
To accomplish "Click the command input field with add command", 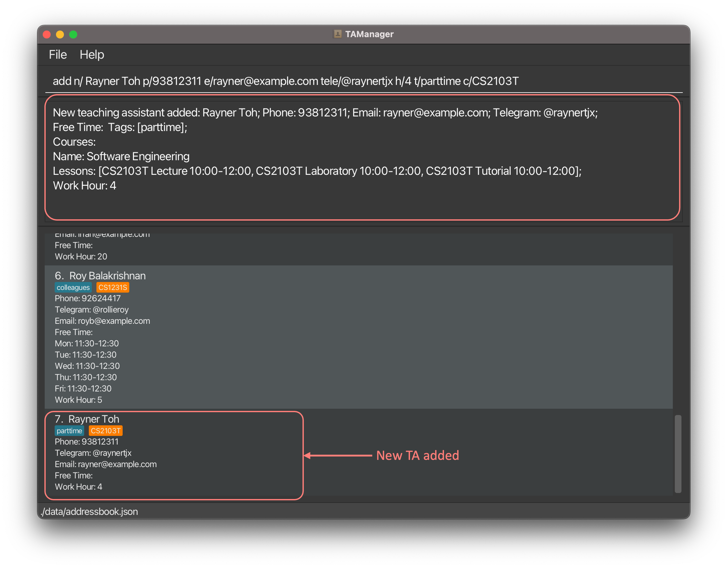I will tap(364, 81).
